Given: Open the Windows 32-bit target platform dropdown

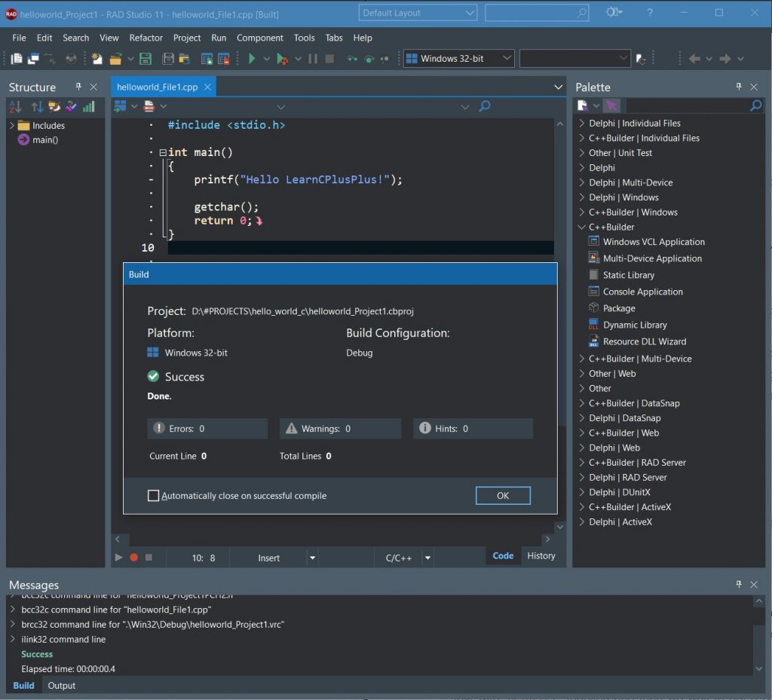Looking at the screenshot, I should (507, 58).
